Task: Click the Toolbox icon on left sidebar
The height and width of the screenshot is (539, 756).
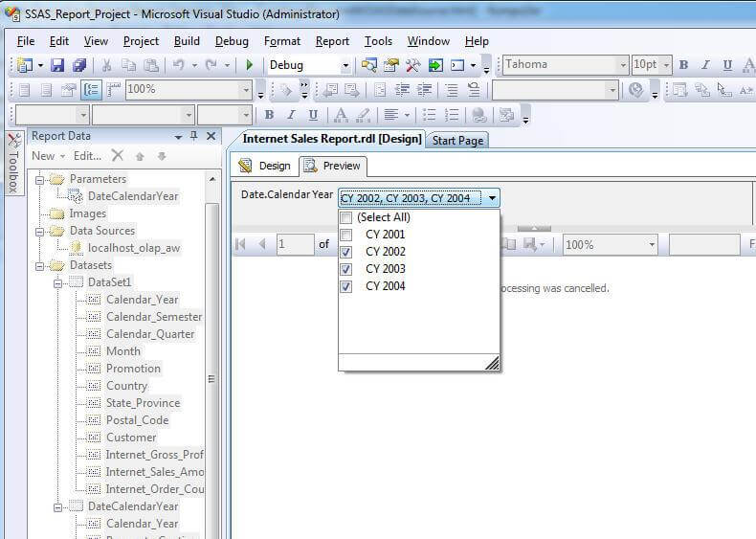Action: click(13, 142)
